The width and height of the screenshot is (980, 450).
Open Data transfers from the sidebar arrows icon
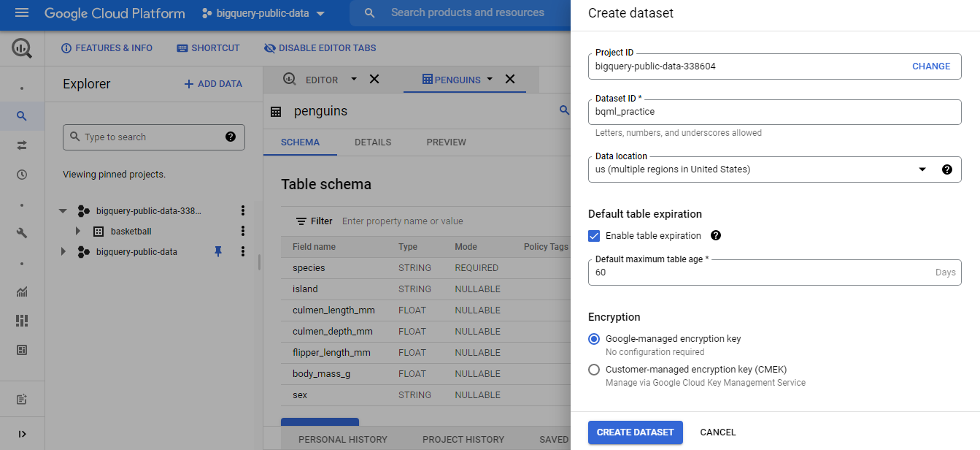[22, 145]
